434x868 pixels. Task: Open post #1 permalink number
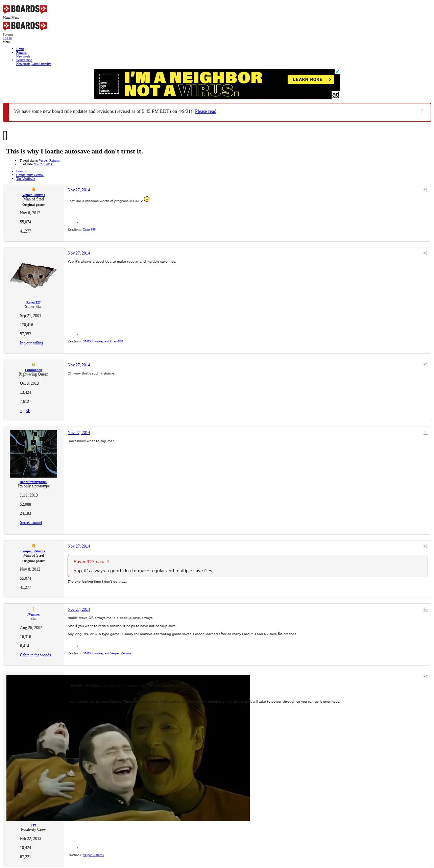pos(425,190)
